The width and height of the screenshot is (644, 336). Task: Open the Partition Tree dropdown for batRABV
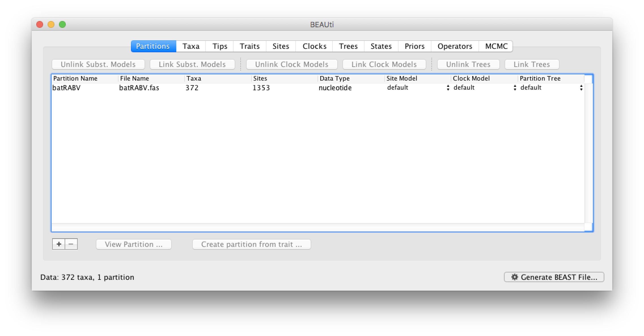tap(551, 88)
